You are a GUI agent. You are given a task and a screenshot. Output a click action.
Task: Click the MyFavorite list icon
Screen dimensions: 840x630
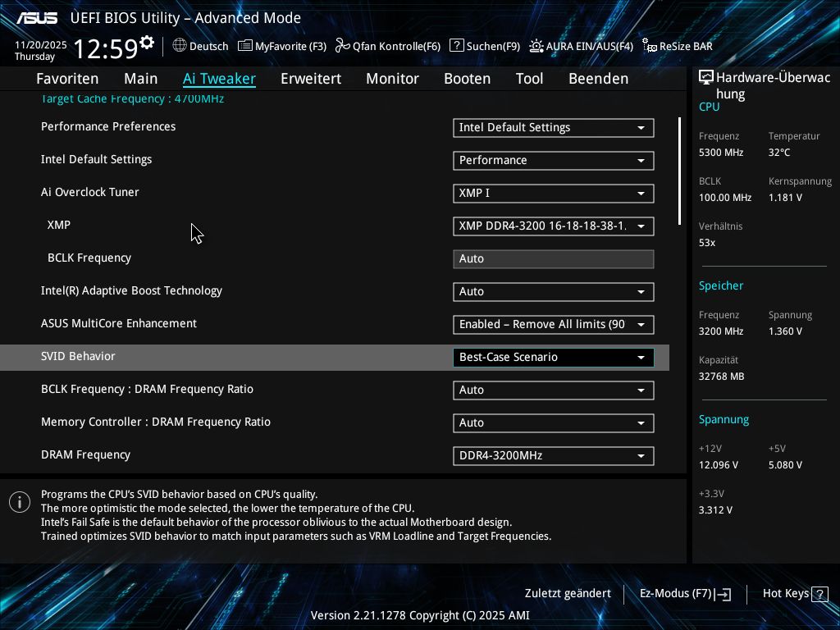(244, 46)
